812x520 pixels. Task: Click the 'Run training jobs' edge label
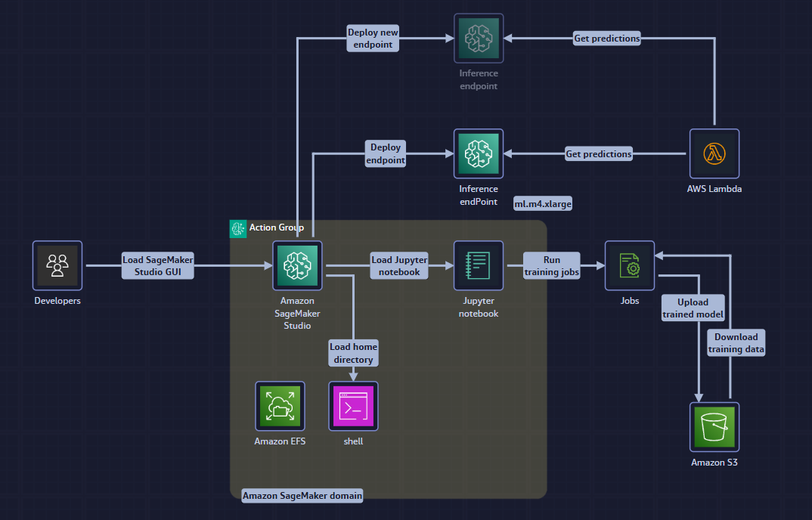pos(551,266)
